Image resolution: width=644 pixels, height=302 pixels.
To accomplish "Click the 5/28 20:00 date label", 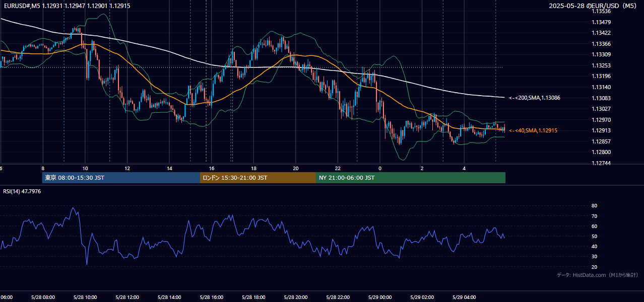I will 295,297.
